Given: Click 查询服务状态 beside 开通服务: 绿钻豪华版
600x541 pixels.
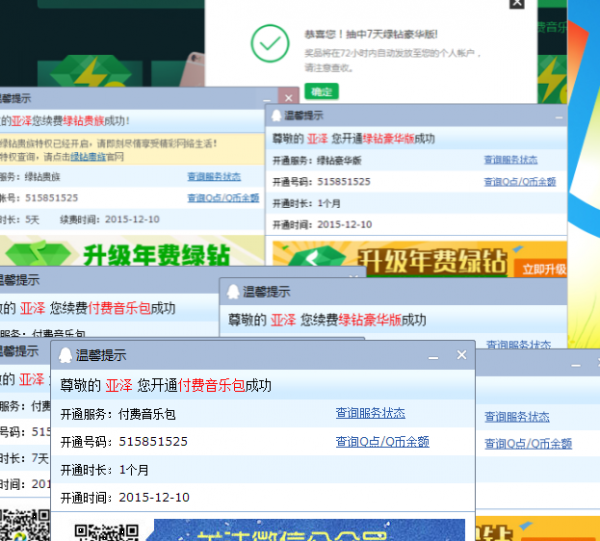Looking at the screenshot, I should 510,160.
